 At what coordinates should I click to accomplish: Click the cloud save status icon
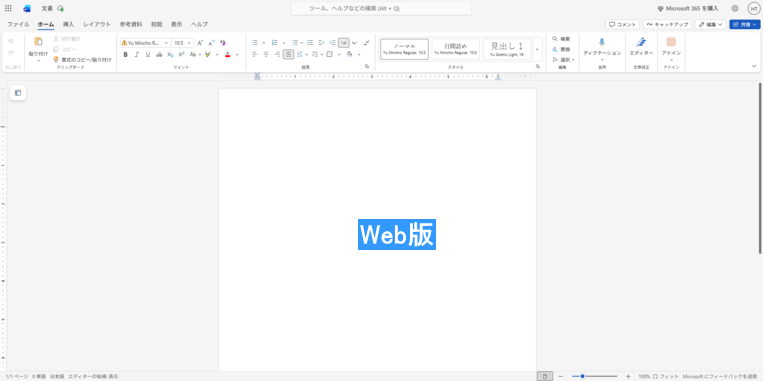click(60, 8)
